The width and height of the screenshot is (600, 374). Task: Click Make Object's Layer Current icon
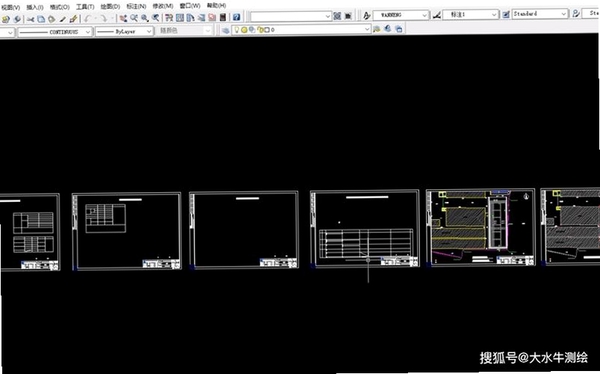click(377, 29)
